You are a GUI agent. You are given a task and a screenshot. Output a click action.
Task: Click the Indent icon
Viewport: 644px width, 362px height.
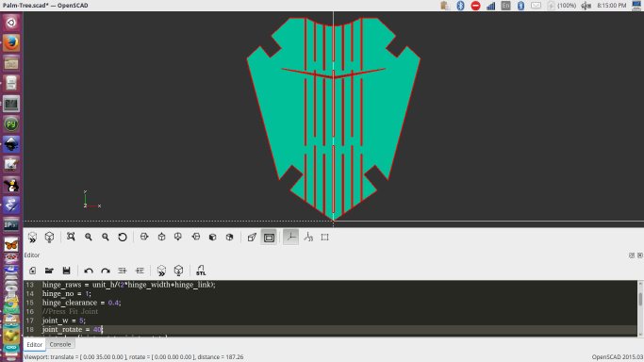pos(140,271)
